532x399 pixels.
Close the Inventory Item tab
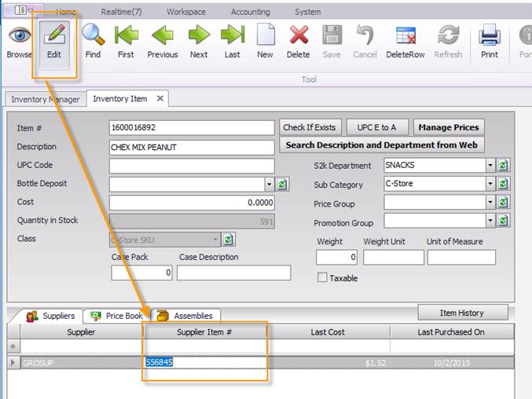[x=160, y=98]
